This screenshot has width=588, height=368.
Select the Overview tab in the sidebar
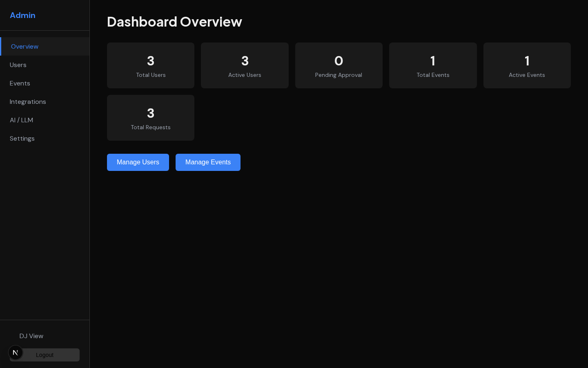coord(24,47)
